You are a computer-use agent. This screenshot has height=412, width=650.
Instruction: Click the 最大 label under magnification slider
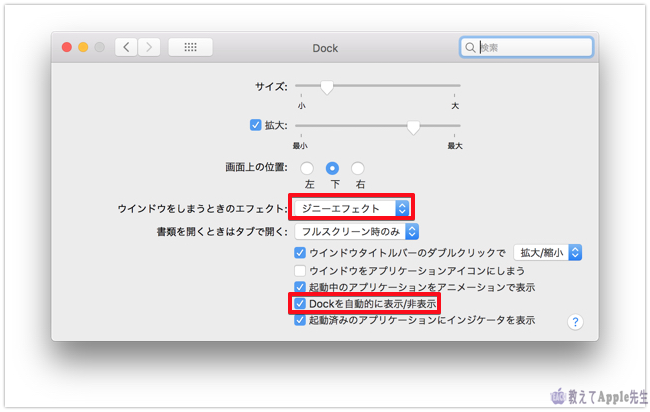click(455, 146)
